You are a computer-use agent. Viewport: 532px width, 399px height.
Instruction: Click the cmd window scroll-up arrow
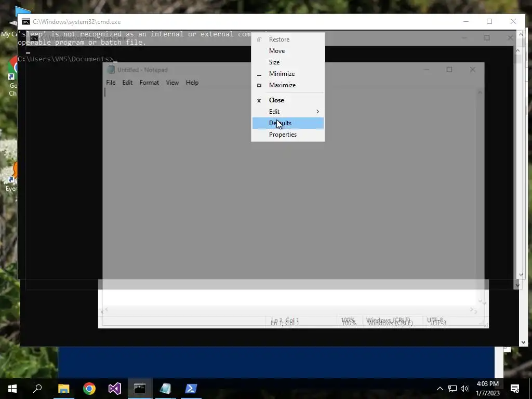[521, 34]
